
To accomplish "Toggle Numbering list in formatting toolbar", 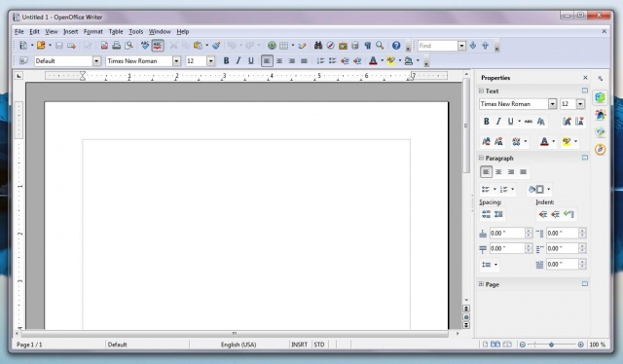I will (x=320, y=60).
